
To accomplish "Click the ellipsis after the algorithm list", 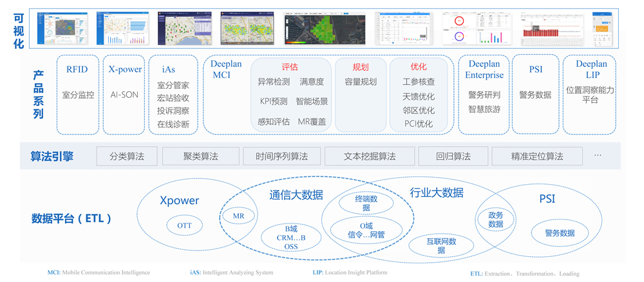I will (598, 156).
